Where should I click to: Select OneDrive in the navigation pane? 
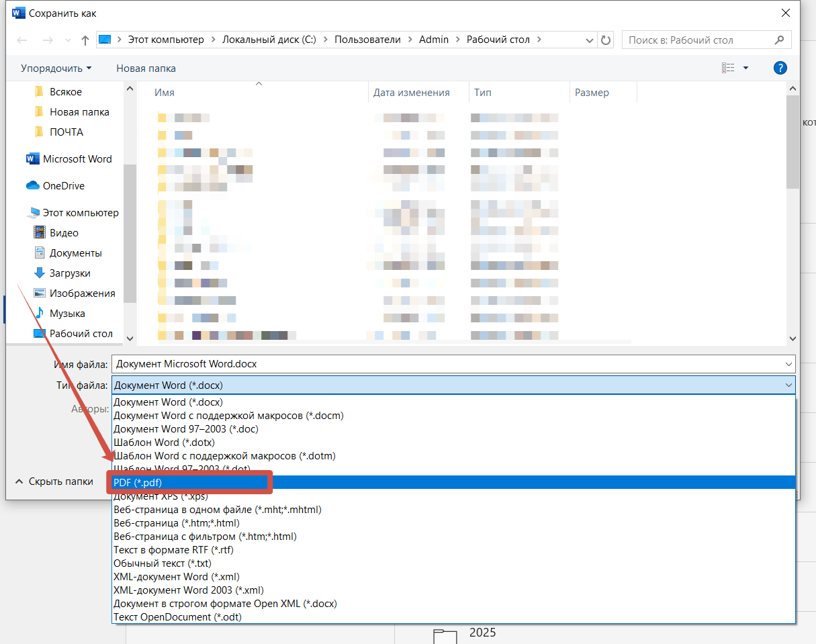[63, 186]
